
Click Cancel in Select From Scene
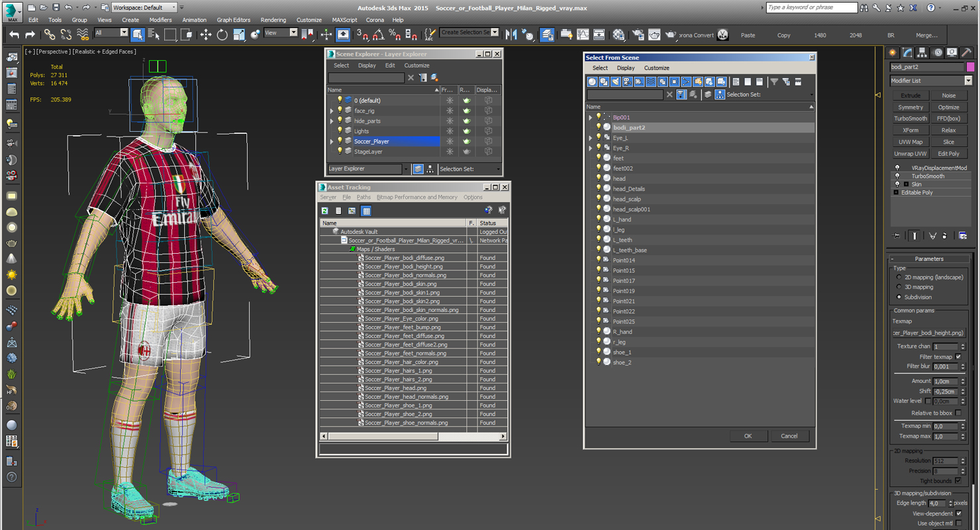(789, 436)
